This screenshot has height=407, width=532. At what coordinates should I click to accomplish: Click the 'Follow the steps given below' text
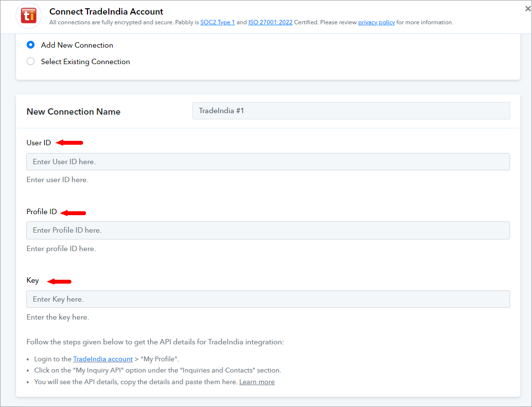155,342
